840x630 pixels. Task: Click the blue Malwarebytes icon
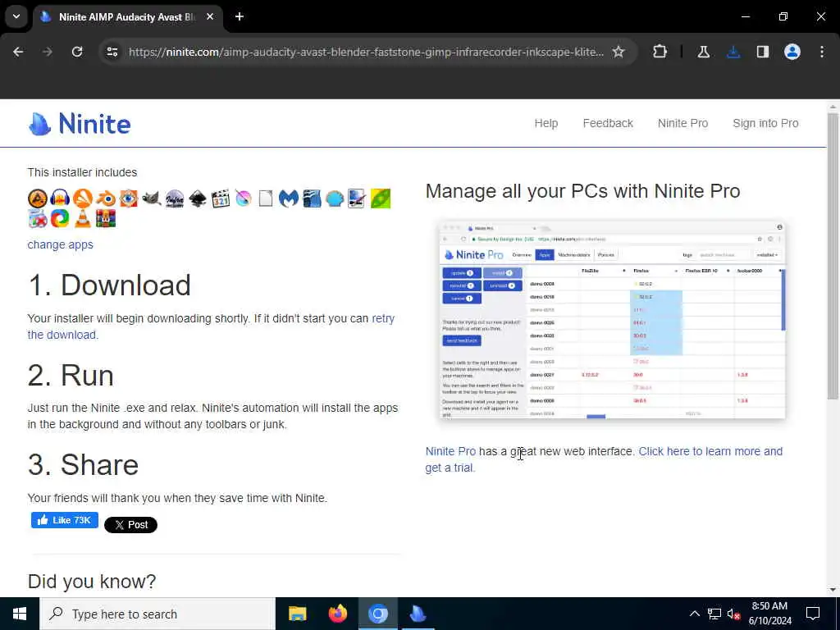pyautogui.click(x=289, y=199)
